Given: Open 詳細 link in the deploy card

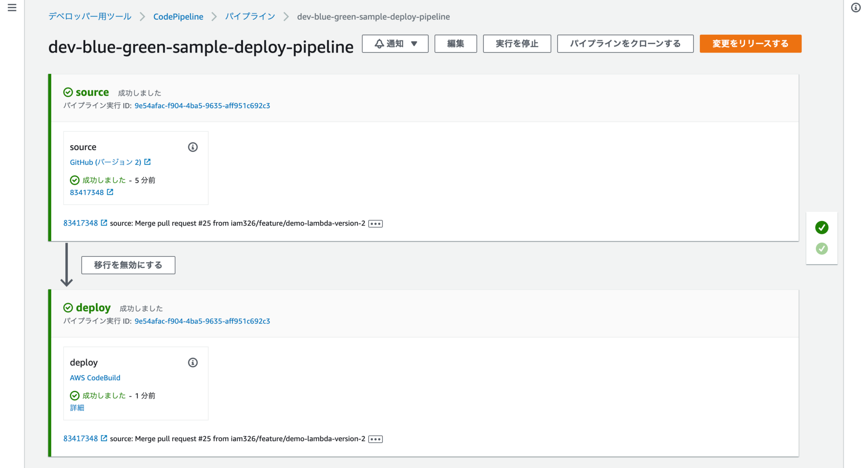Looking at the screenshot, I should pyautogui.click(x=77, y=407).
